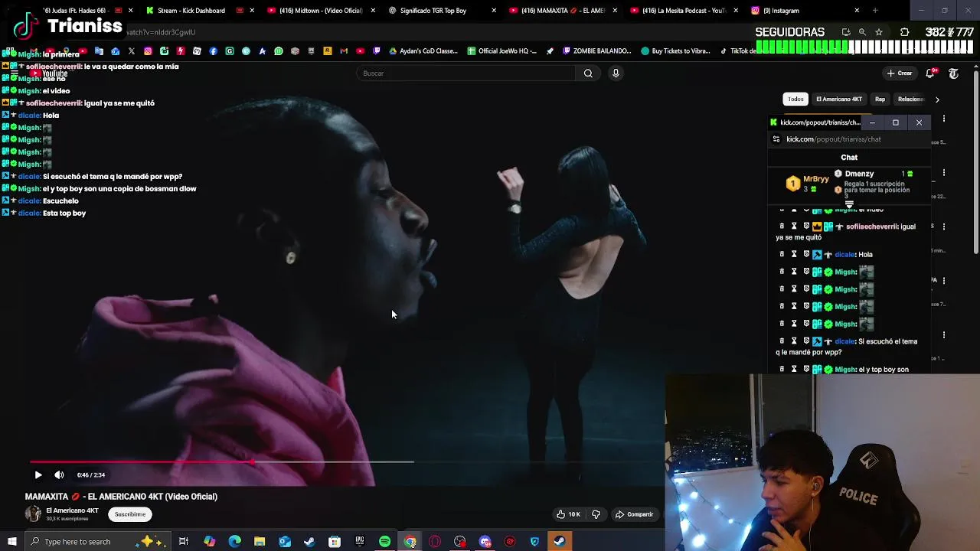The width and height of the screenshot is (980, 551).
Task: Switch to Midtown (Video Oficial) tab
Action: point(321,11)
